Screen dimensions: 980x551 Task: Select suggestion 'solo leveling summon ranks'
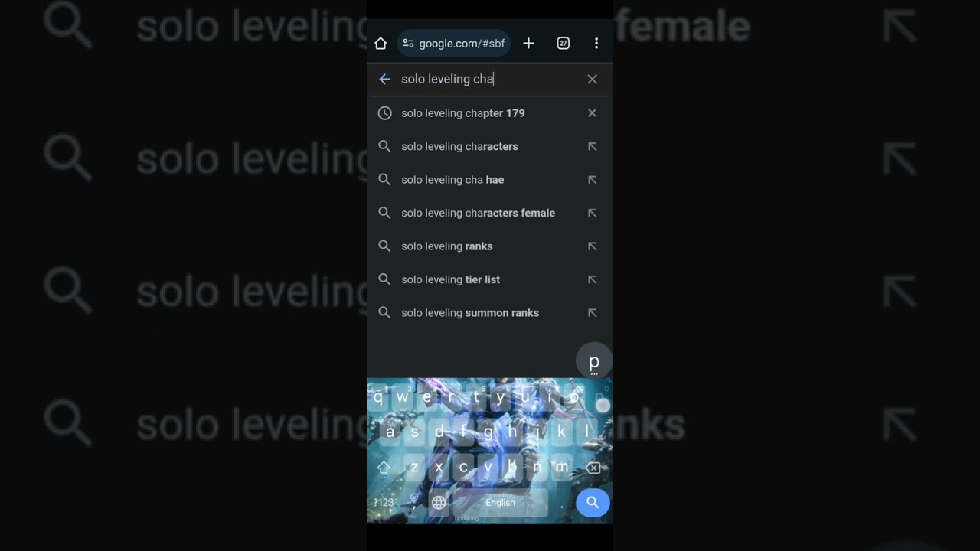(470, 313)
